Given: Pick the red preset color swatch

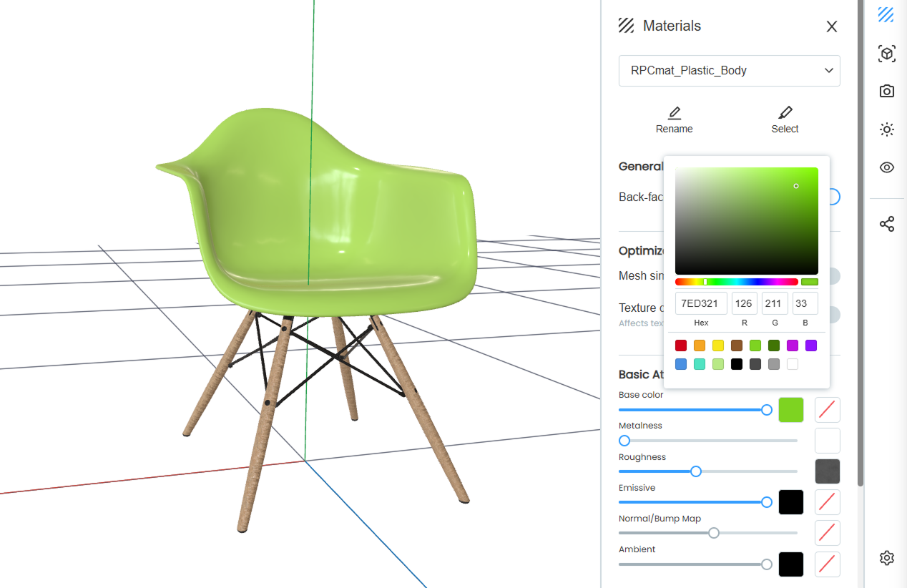Looking at the screenshot, I should click(x=681, y=346).
